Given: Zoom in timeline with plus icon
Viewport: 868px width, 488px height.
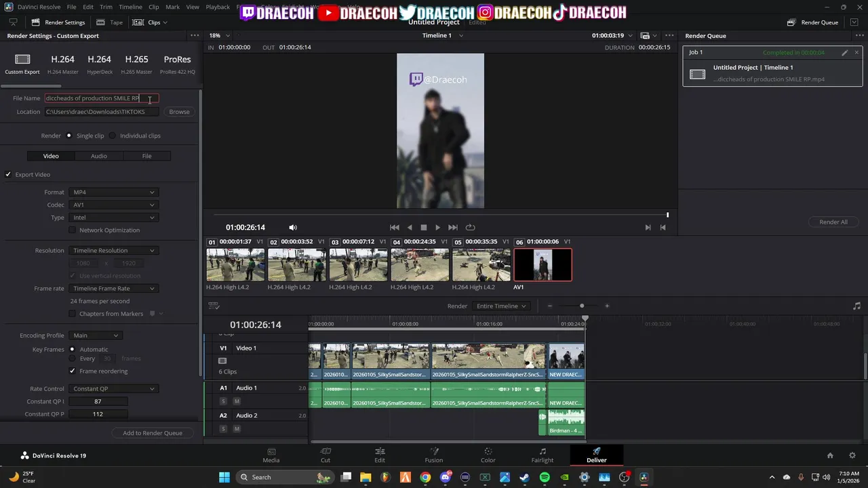Looking at the screenshot, I should coord(607,306).
